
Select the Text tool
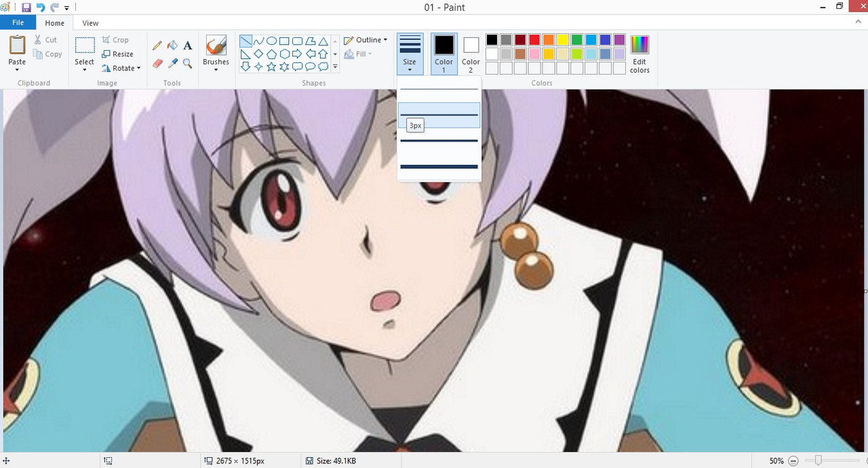click(x=188, y=45)
